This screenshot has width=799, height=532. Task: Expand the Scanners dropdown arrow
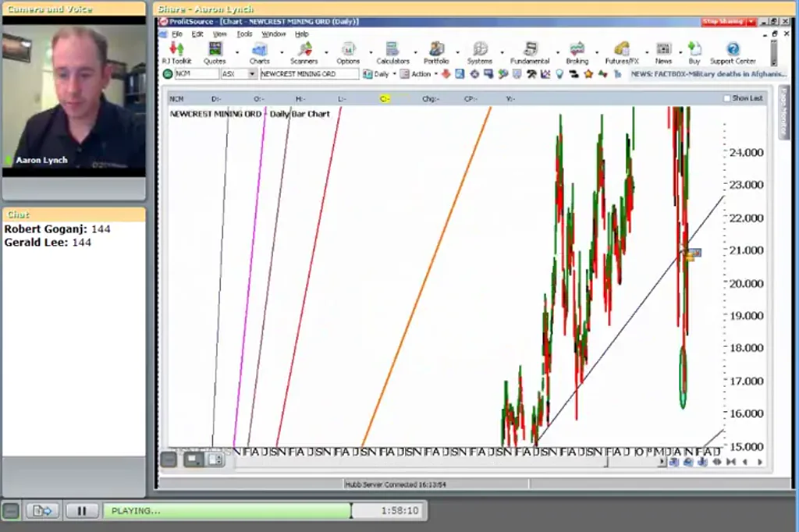coord(327,52)
